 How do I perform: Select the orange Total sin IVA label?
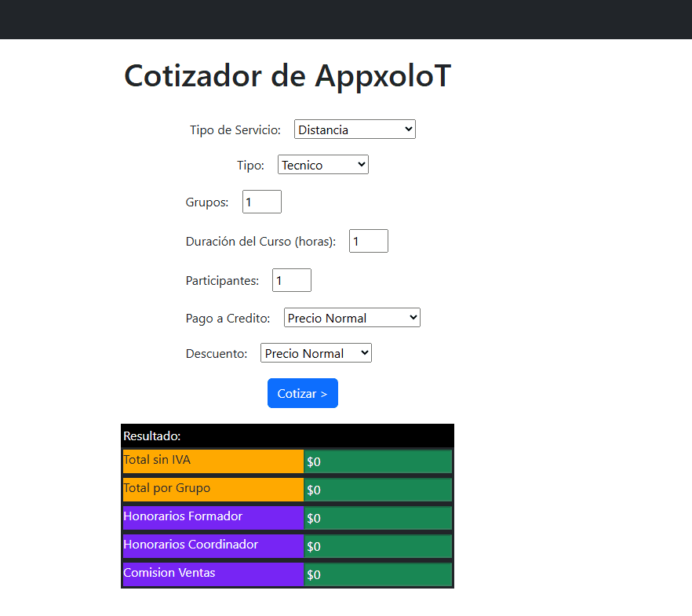pos(213,461)
